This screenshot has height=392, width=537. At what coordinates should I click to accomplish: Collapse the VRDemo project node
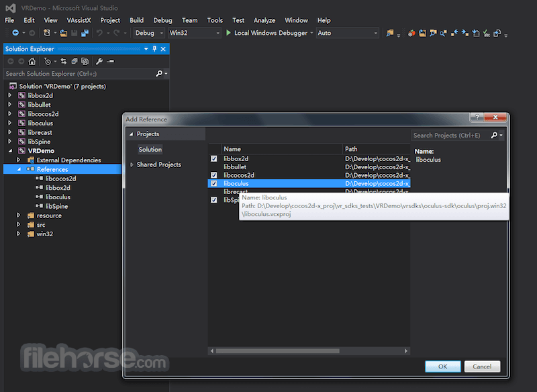[10, 151]
